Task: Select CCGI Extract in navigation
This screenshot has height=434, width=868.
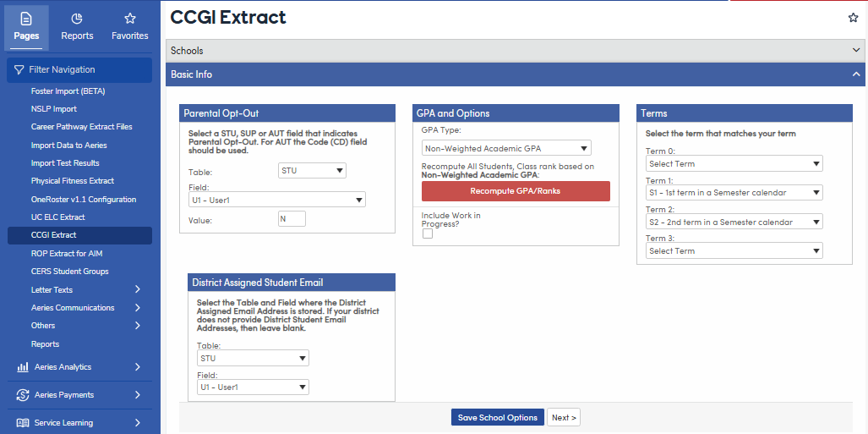Action: [x=79, y=235]
